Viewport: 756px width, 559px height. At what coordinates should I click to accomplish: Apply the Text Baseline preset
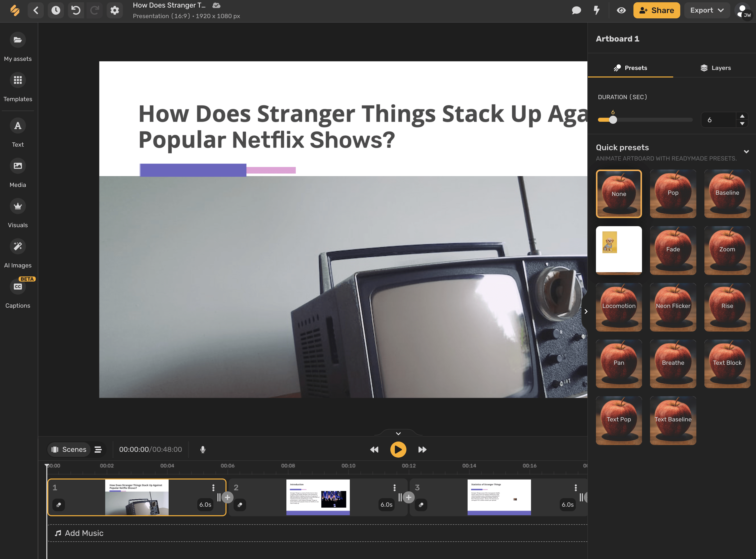(x=673, y=421)
